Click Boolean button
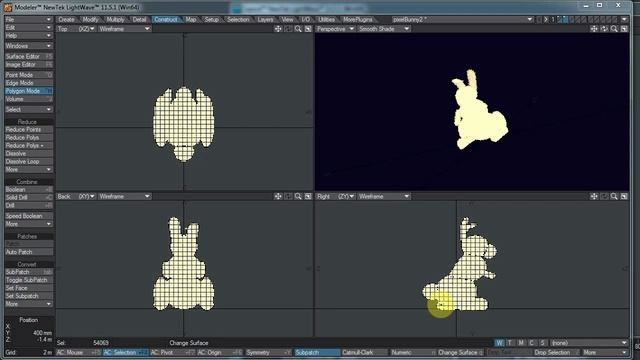Screen dimensions: 640x360 tap(29, 190)
